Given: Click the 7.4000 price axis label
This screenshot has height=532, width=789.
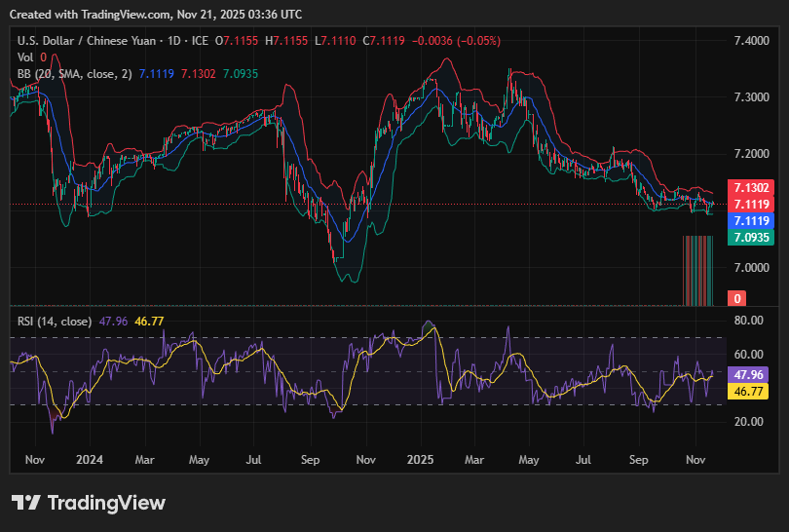Looking at the screenshot, I should point(752,41).
